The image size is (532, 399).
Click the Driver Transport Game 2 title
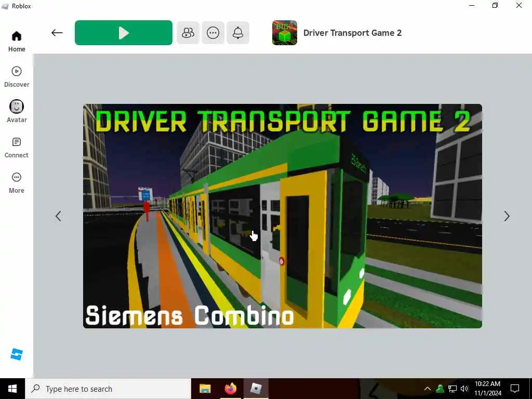[352, 33]
